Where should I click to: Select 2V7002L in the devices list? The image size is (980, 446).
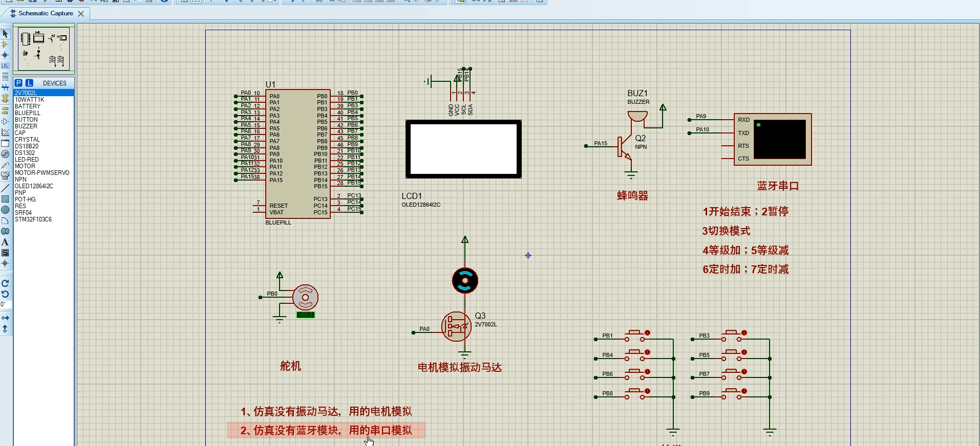coord(44,93)
